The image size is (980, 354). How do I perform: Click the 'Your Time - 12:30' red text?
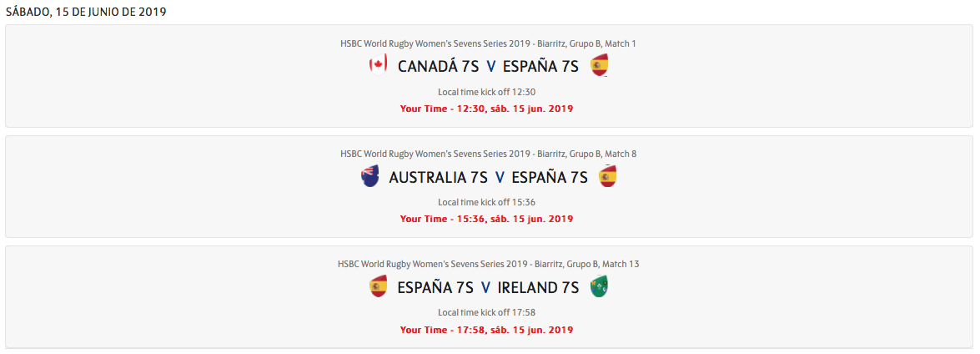[x=486, y=109]
